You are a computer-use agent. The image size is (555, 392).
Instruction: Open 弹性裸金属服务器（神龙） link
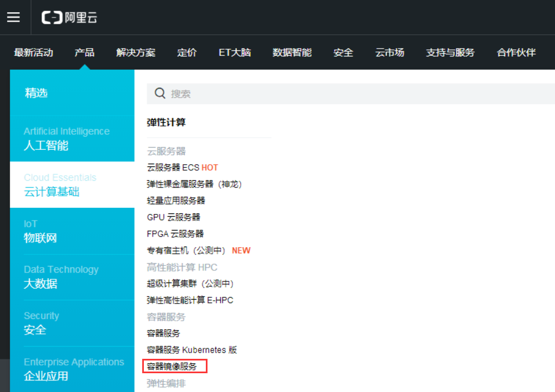(x=194, y=184)
